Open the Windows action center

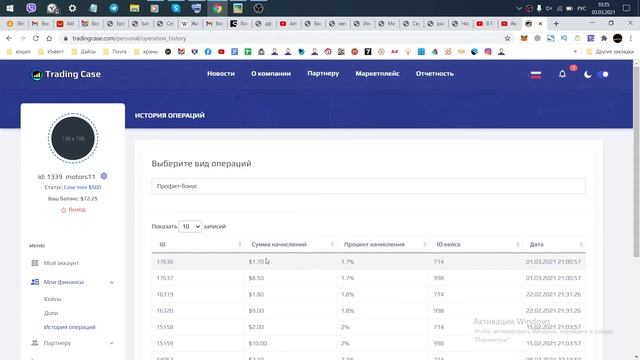tap(627, 8)
